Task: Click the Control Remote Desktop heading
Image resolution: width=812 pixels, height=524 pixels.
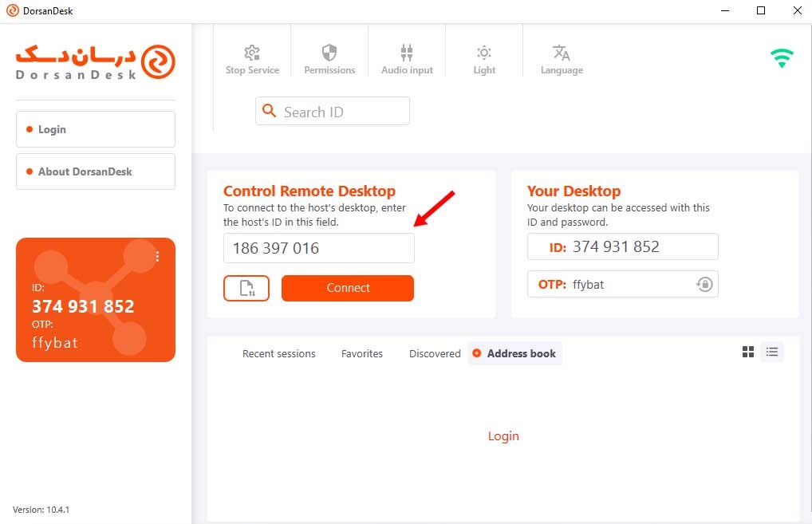Action: point(309,191)
